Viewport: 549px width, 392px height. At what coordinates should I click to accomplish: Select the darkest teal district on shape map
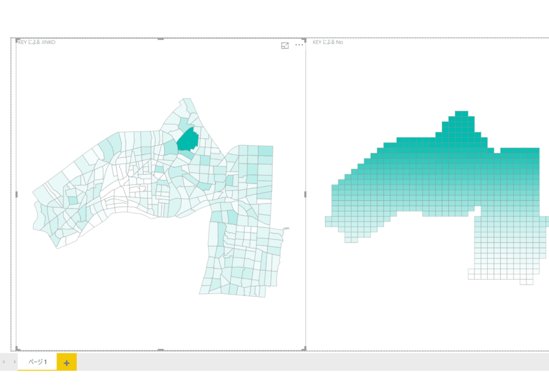[x=188, y=140]
